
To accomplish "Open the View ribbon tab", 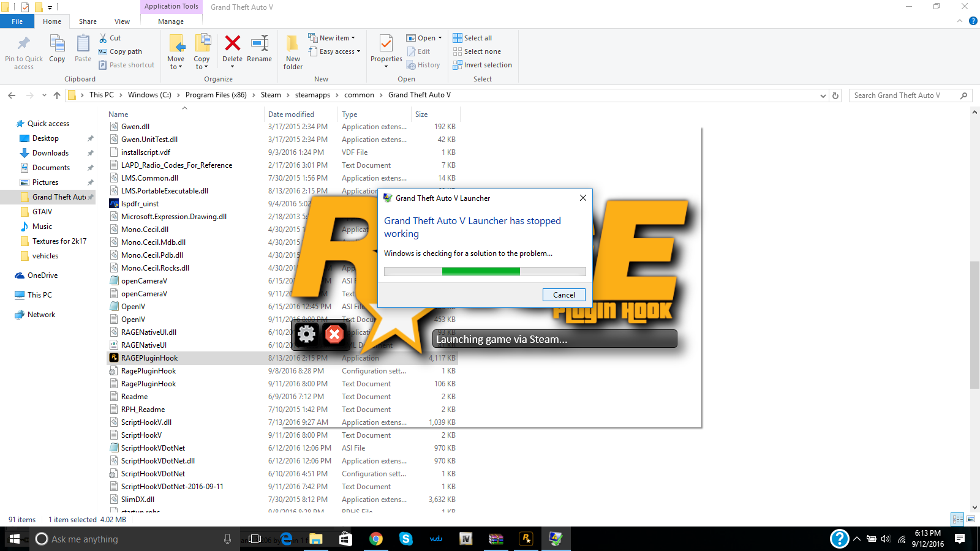I will (x=122, y=21).
